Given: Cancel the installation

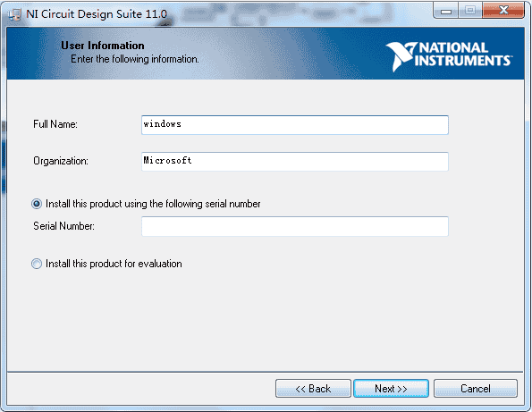Looking at the screenshot, I should (476, 388).
